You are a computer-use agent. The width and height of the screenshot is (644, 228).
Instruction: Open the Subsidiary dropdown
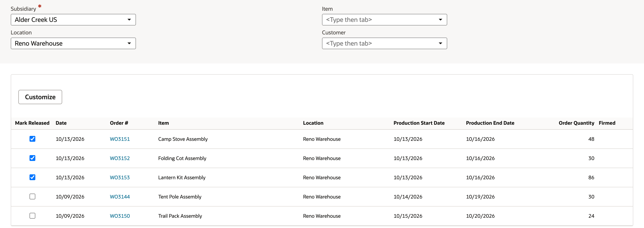click(73, 20)
